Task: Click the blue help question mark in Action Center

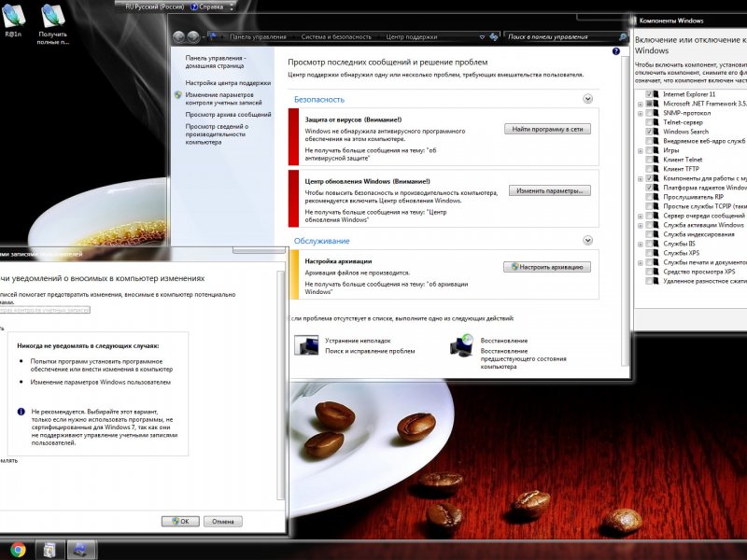Action: (616, 51)
